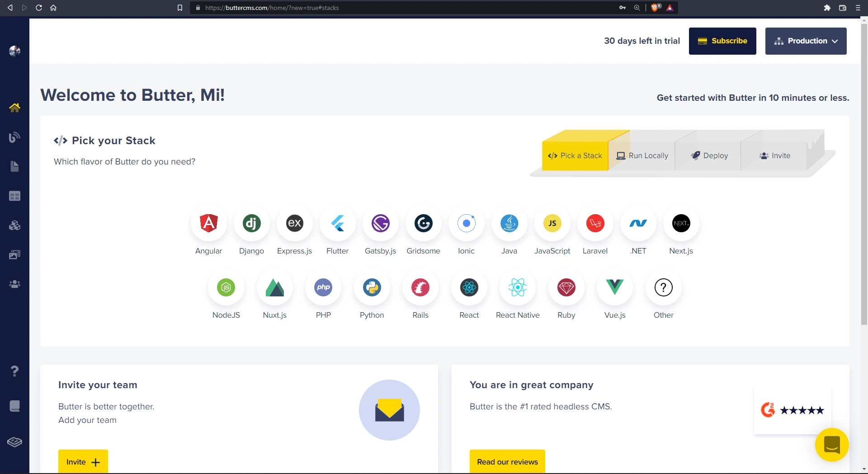The width and height of the screenshot is (868, 474).
Task: Choose the Ruby stack icon
Action: click(566, 287)
